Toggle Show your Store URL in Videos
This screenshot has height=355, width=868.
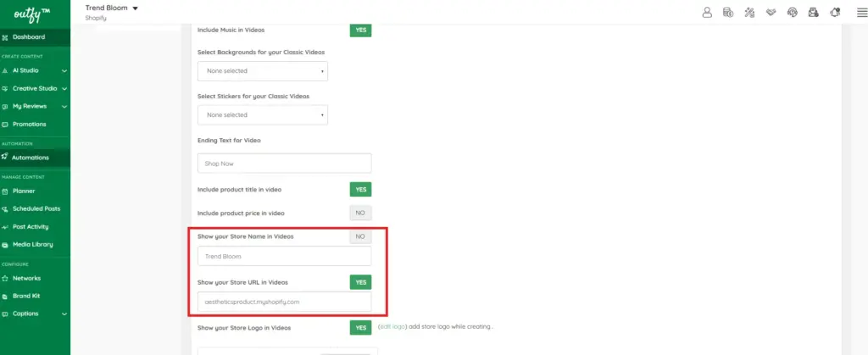360,282
